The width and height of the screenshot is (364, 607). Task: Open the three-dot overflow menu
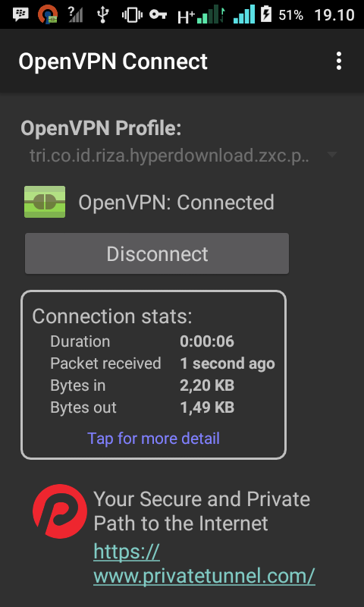pos(338,61)
